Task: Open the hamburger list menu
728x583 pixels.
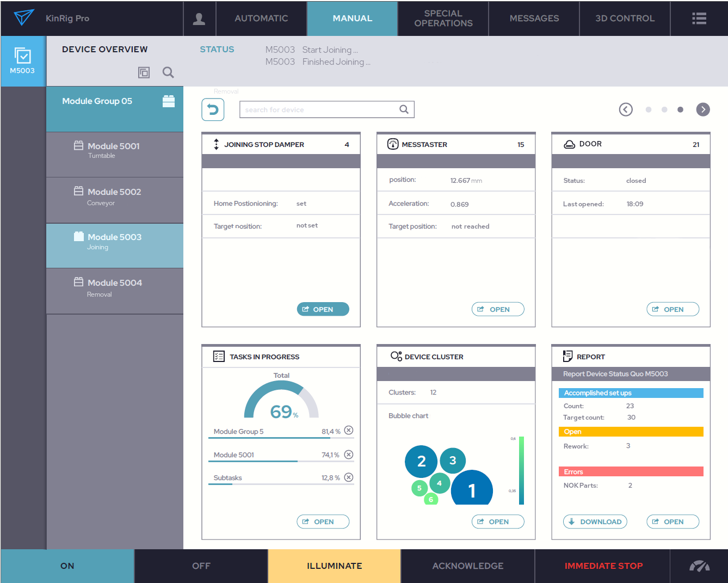Action: (x=699, y=19)
